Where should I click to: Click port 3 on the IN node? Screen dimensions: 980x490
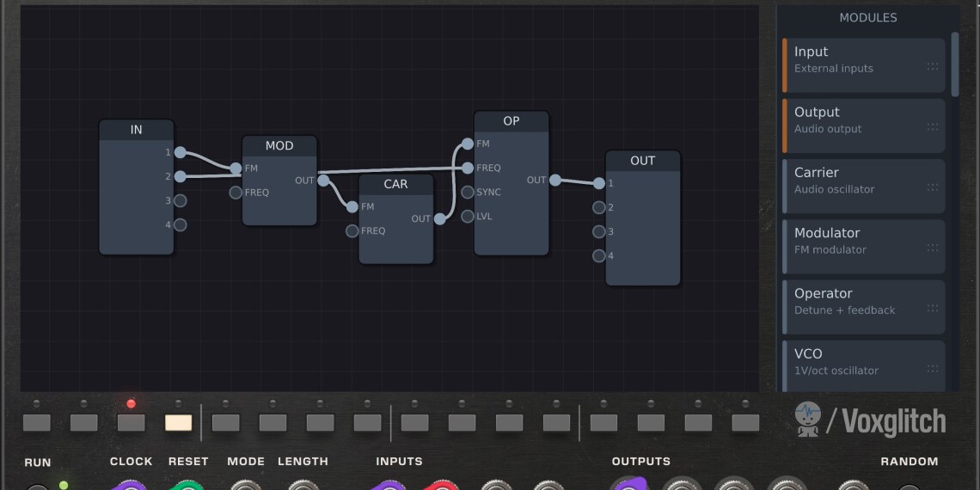click(180, 201)
